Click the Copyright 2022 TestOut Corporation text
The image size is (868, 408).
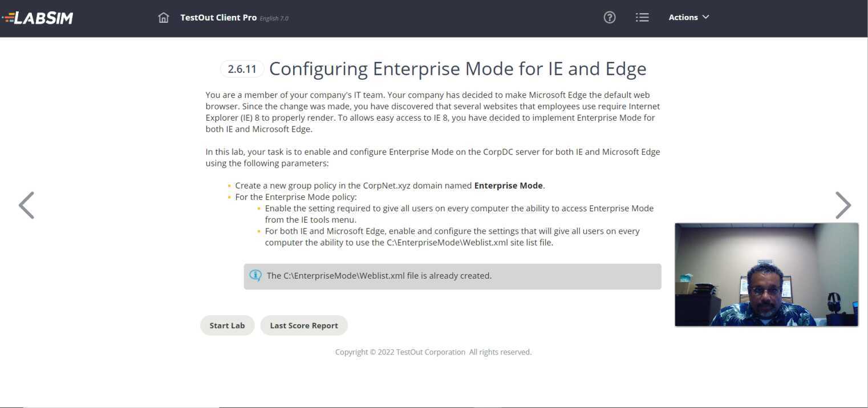433,352
